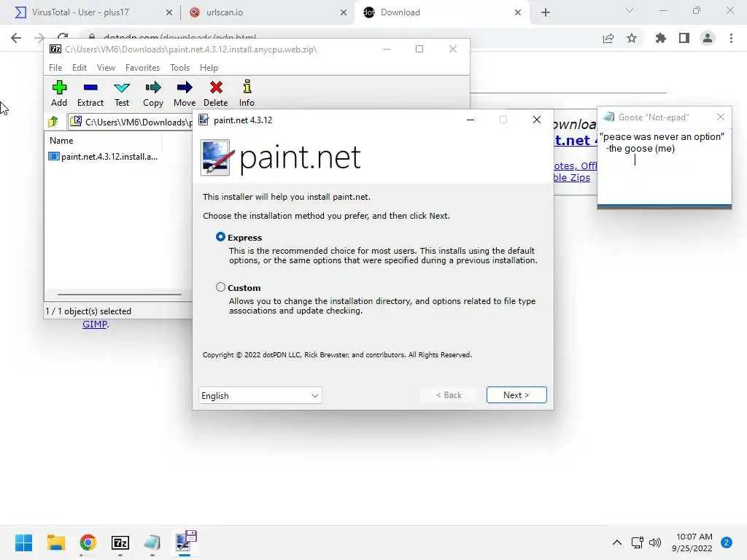
Task: Switch to Chrome in taskbar
Action: [x=88, y=542]
